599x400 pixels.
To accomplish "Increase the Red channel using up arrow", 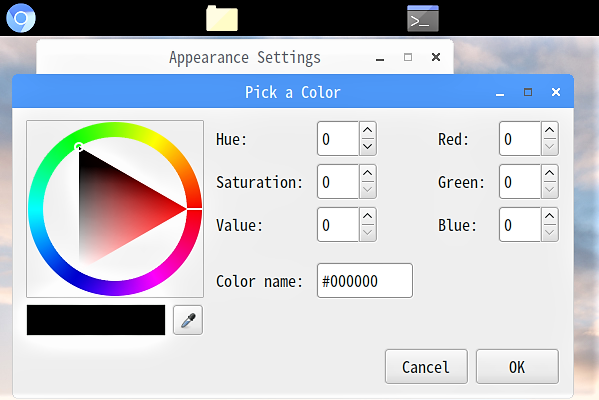I will [x=549, y=130].
